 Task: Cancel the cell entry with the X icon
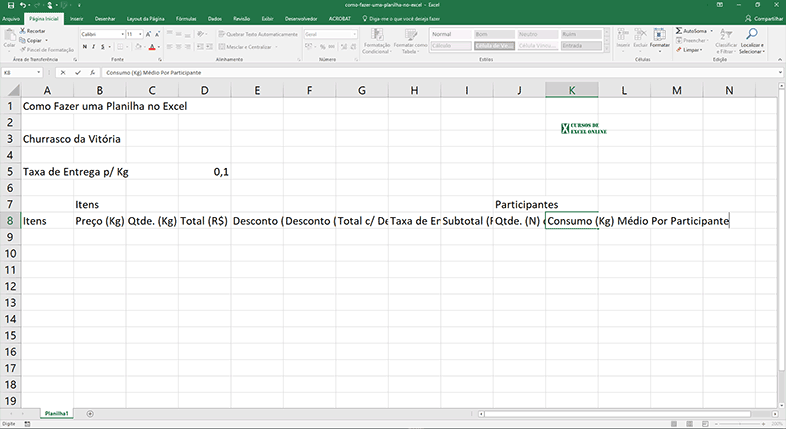(x=63, y=73)
